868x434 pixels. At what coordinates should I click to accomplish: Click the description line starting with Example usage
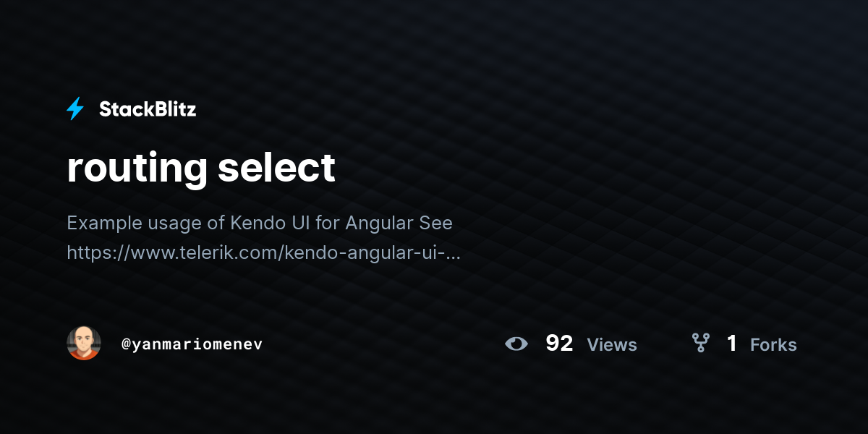tap(260, 223)
